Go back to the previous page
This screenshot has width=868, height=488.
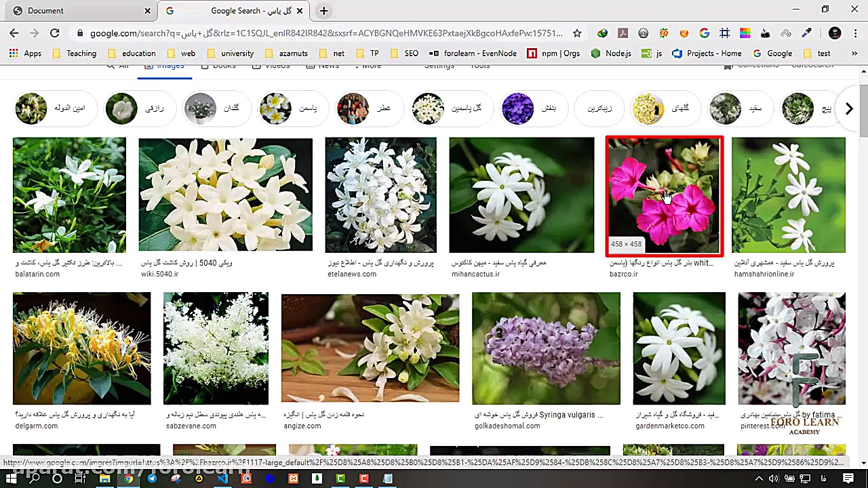(14, 33)
